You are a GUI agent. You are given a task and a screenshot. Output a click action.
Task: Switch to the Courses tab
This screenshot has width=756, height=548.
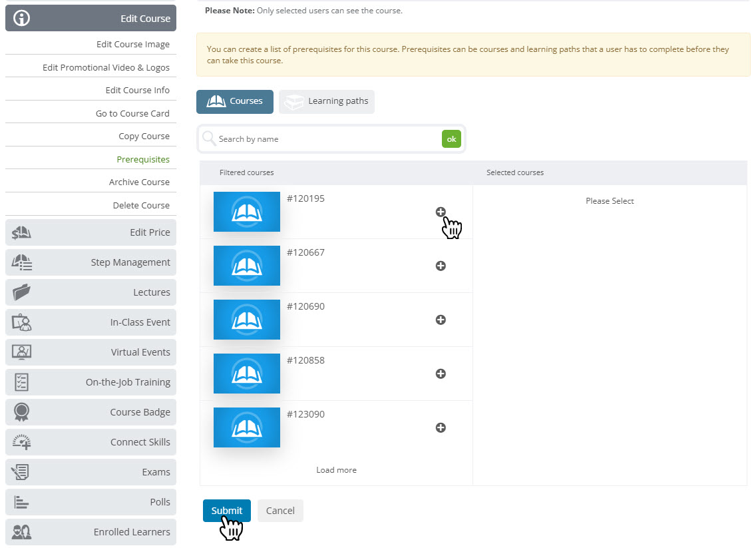point(235,101)
